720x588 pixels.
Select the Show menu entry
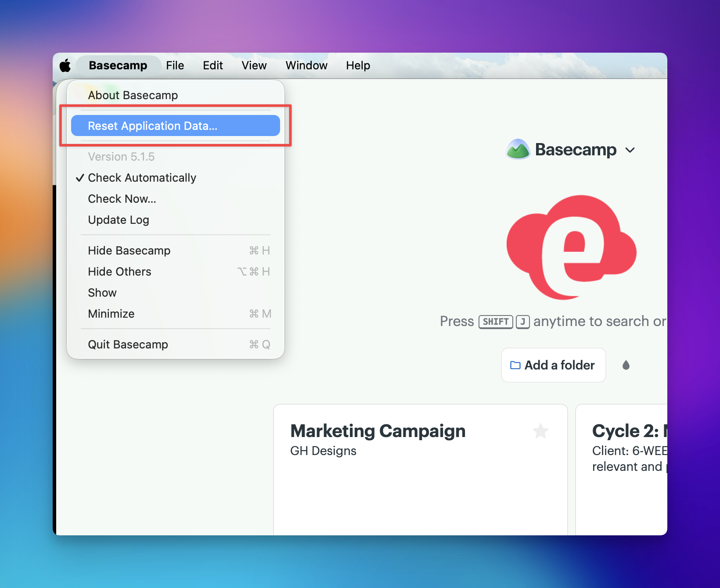(x=176, y=293)
